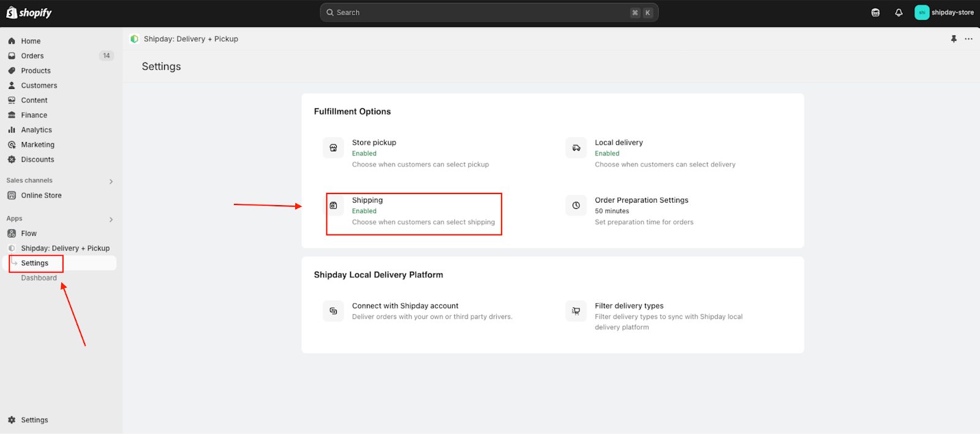This screenshot has height=434, width=980.
Task: Click 'Set preparation time for orders' text
Action: pos(644,222)
